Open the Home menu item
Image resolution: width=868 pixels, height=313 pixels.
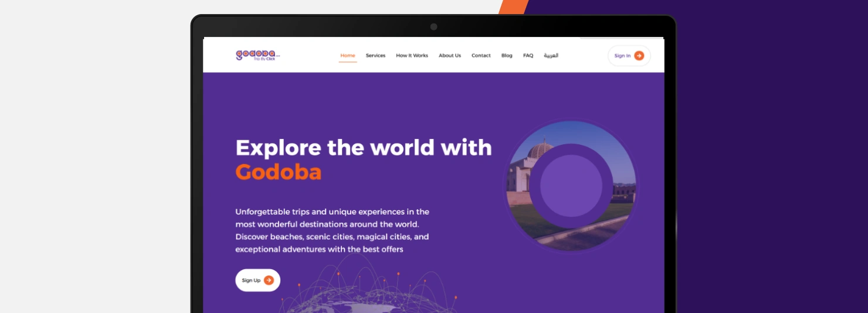(348, 56)
